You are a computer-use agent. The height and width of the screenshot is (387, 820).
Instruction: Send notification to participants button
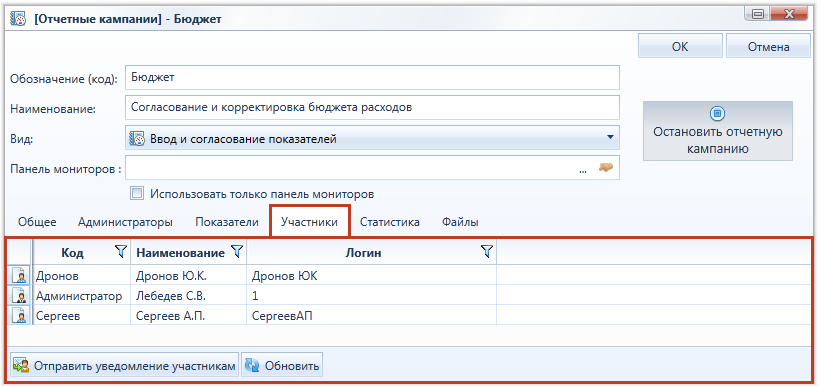click(x=124, y=366)
